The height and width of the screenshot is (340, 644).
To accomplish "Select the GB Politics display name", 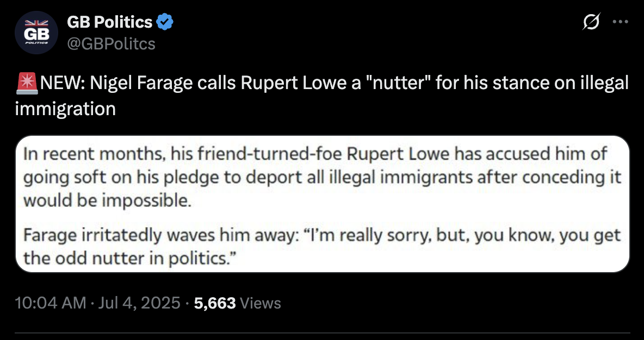I will [110, 22].
